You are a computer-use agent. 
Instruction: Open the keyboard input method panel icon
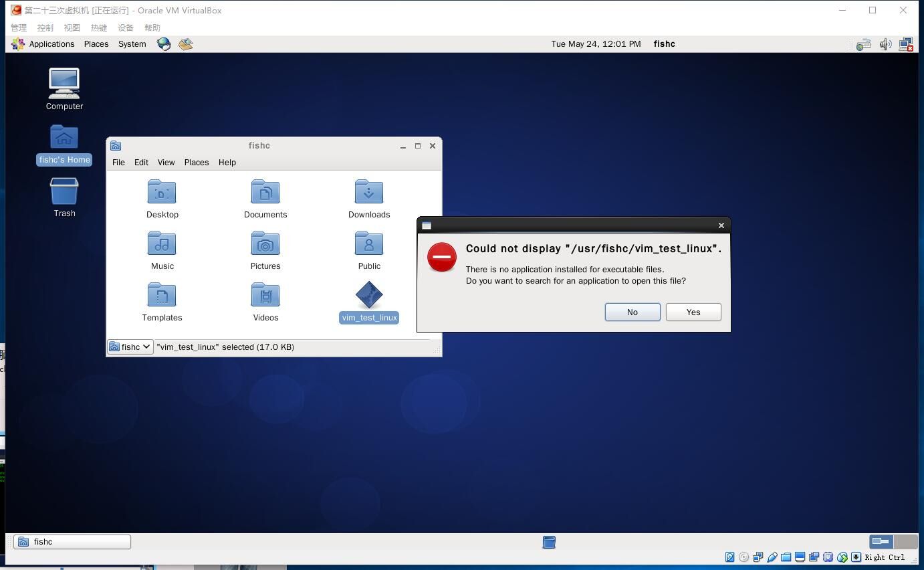pos(864,44)
